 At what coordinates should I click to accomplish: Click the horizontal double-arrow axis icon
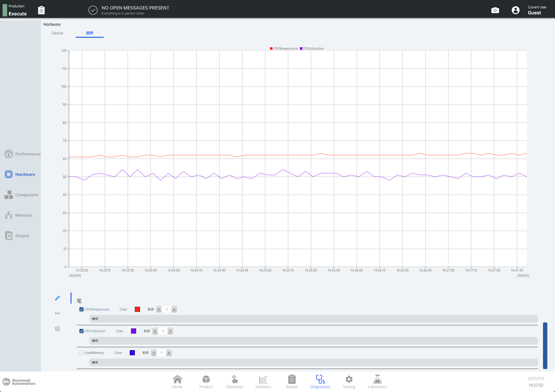(x=57, y=313)
